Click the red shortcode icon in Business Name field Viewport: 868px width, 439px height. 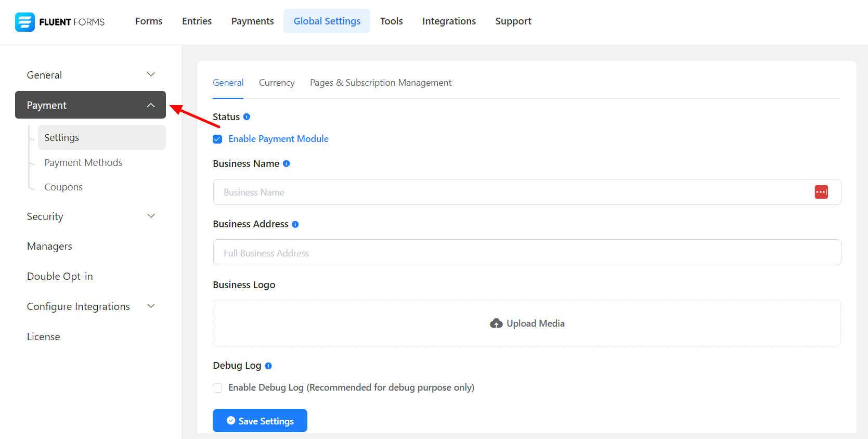tap(821, 192)
